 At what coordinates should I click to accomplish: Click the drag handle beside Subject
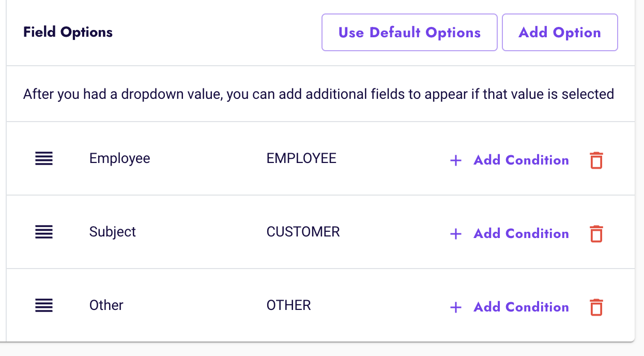click(x=44, y=232)
